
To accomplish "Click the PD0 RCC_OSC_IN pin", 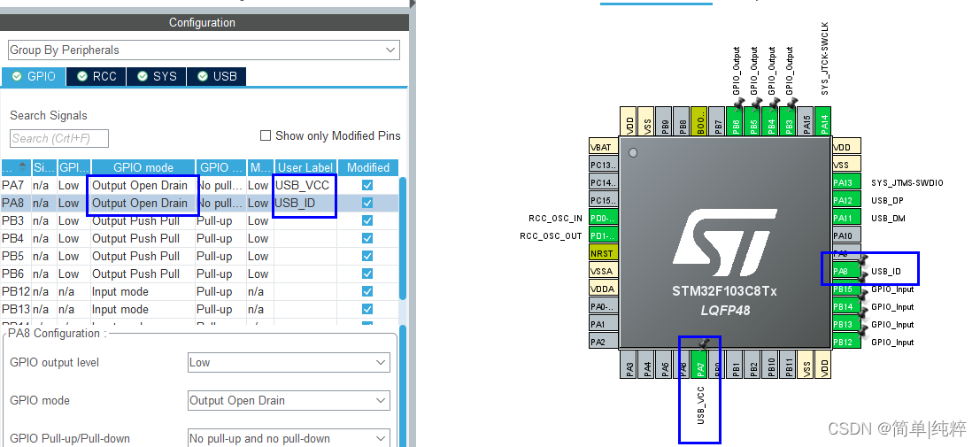I will [x=604, y=218].
